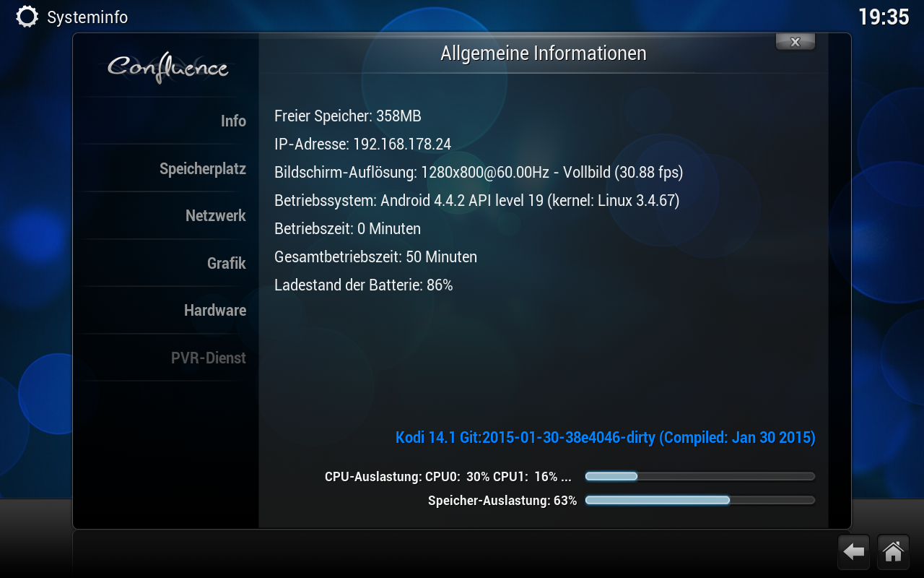This screenshot has height=578, width=924.
Task: Click the Speicher-Auslastung progress bar
Action: click(699, 500)
